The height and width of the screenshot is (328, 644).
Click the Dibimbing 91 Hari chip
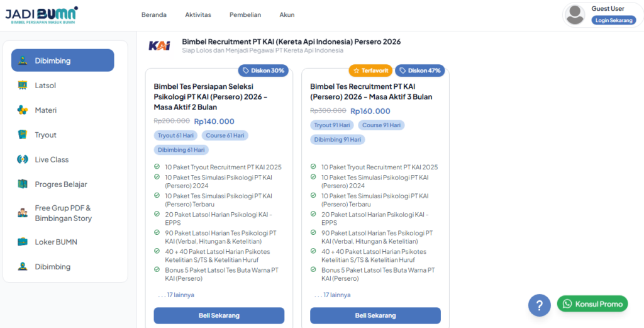[338, 140]
